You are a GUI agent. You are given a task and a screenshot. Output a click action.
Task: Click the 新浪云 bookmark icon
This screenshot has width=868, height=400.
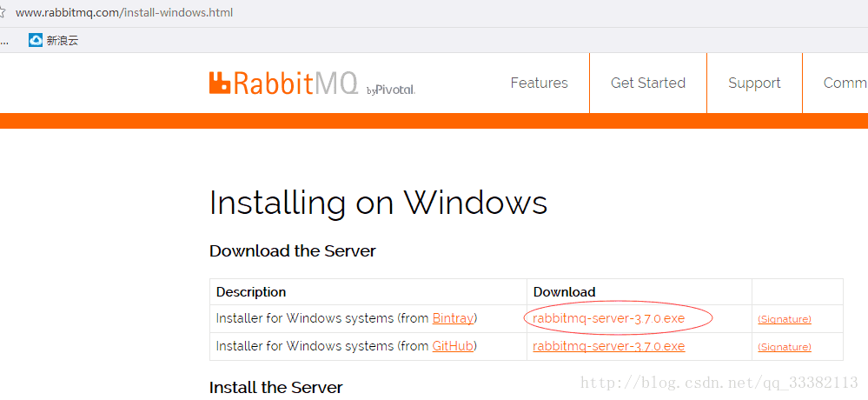[x=36, y=40]
